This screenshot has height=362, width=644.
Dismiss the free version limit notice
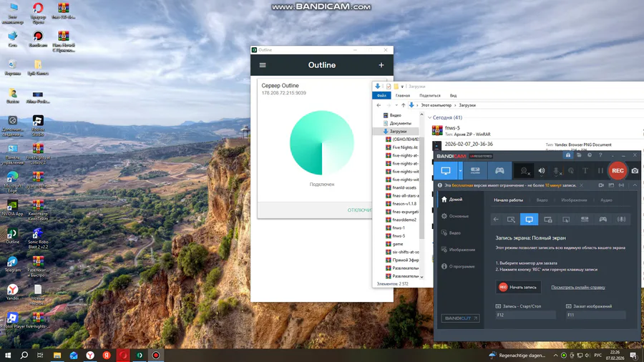point(581,185)
